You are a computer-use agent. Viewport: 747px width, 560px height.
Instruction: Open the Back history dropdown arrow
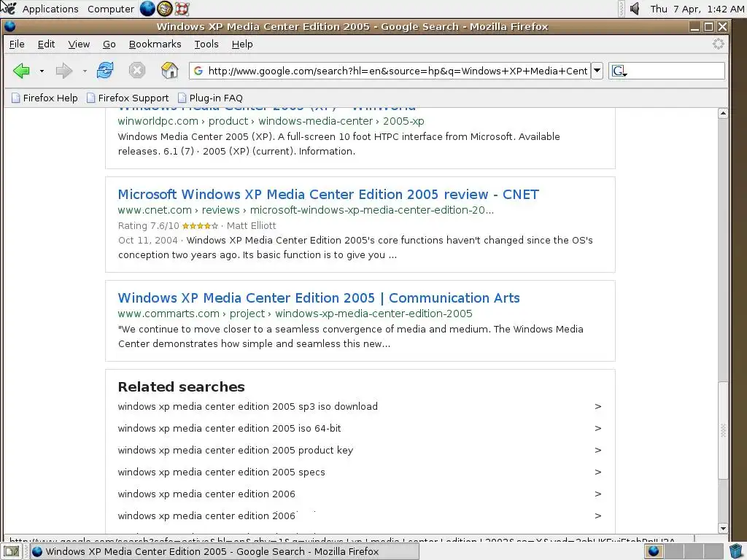[x=42, y=71]
